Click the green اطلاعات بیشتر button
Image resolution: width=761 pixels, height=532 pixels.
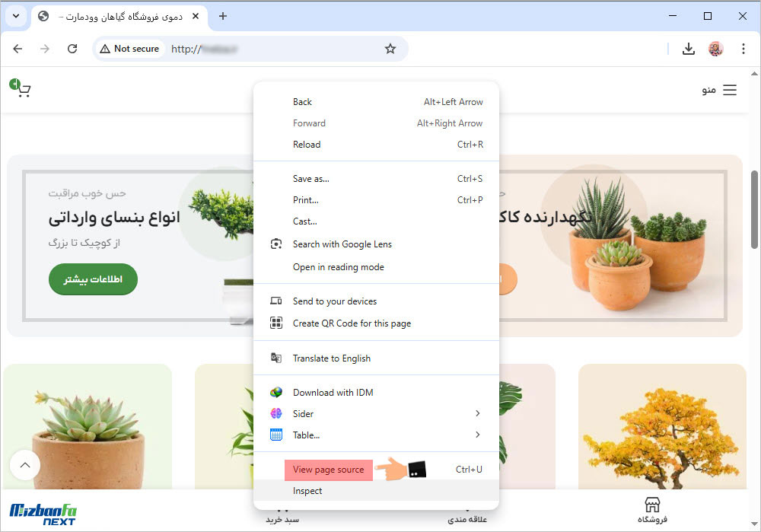point(93,279)
